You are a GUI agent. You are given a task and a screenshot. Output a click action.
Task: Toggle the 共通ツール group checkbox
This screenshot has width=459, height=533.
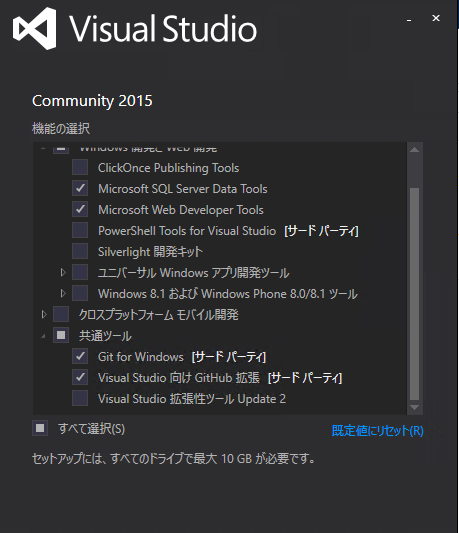[x=61, y=336]
